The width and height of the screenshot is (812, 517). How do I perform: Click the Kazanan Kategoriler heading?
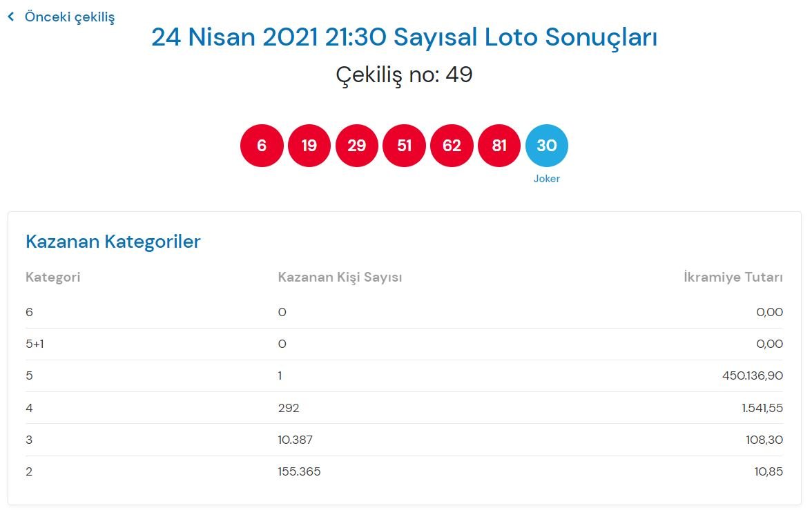(113, 242)
